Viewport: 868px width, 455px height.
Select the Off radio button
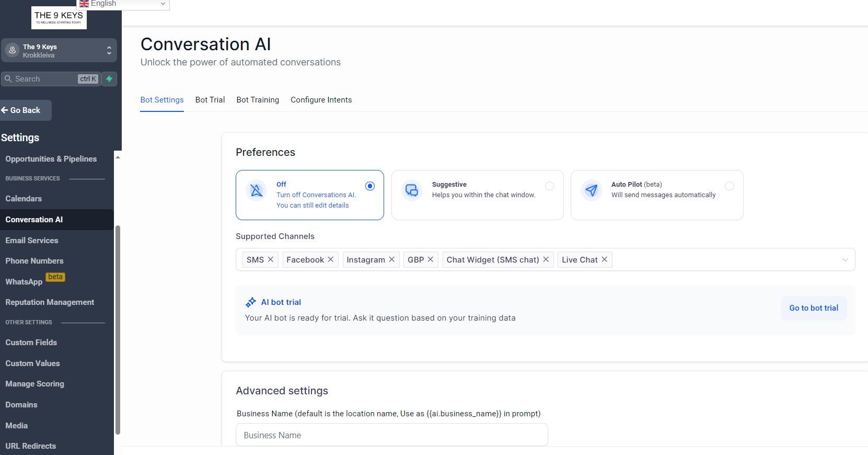click(370, 186)
